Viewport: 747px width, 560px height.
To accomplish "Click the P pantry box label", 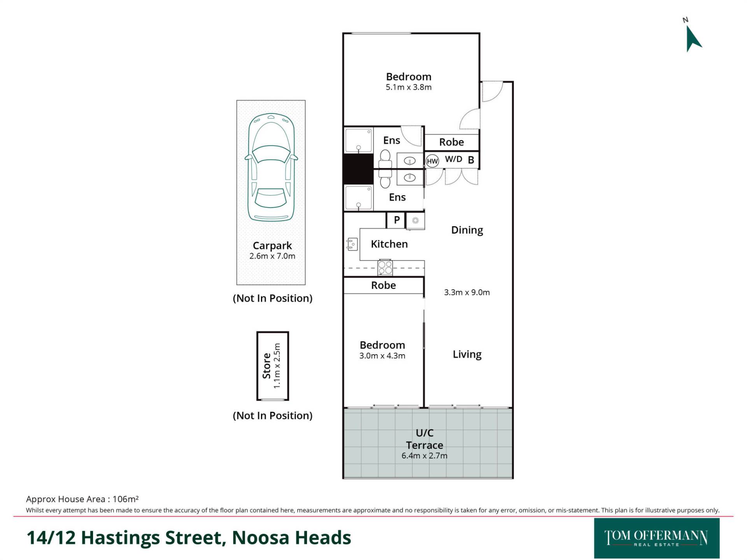I will (x=396, y=220).
